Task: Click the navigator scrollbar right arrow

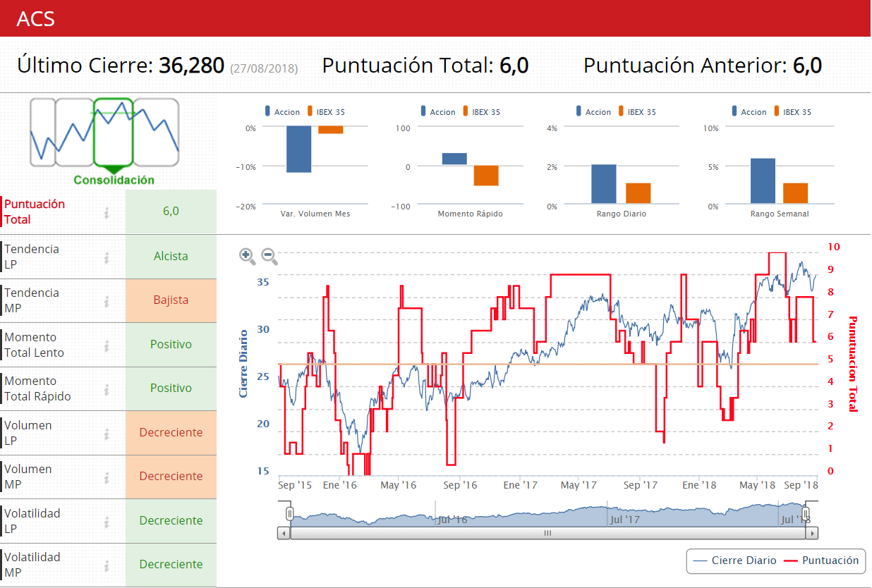Action: point(813,534)
